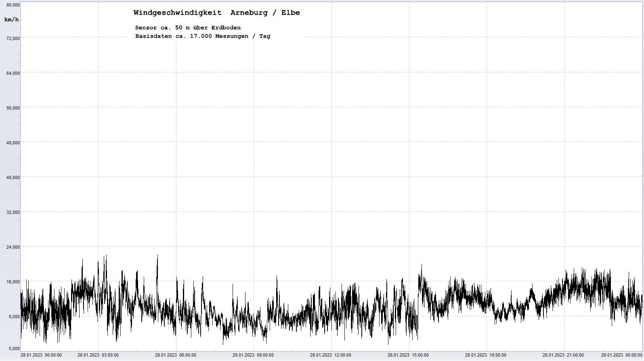Click the 29.01.2023 00:00:00 end timestamp

[621, 355]
